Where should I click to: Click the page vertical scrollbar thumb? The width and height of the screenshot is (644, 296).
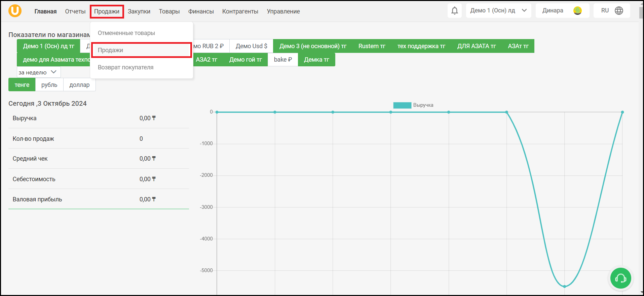pyautogui.click(x=641, y=12)
